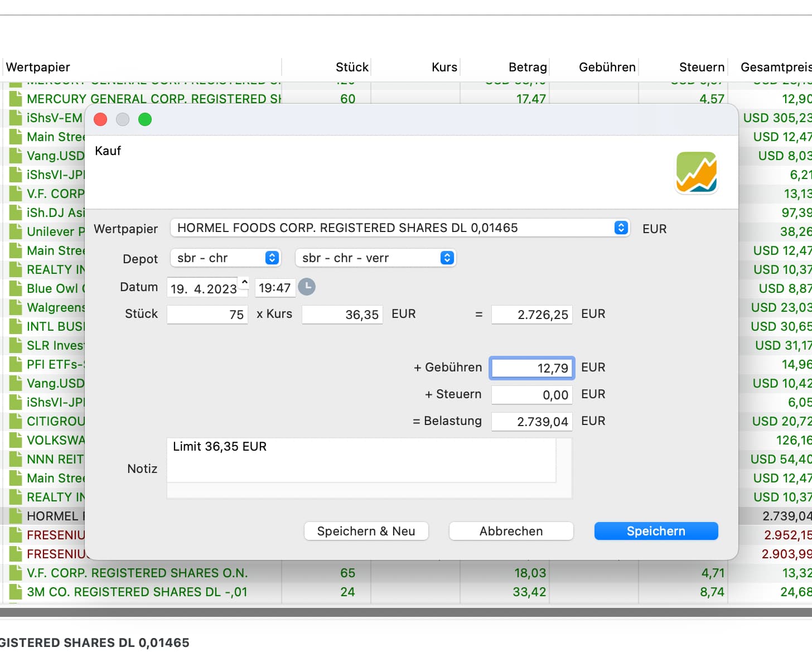Screen dimensions: 812x657
Task: Click the green icon beside CITIGROU row
Action: pyautogui.click(x=16, y=421)
